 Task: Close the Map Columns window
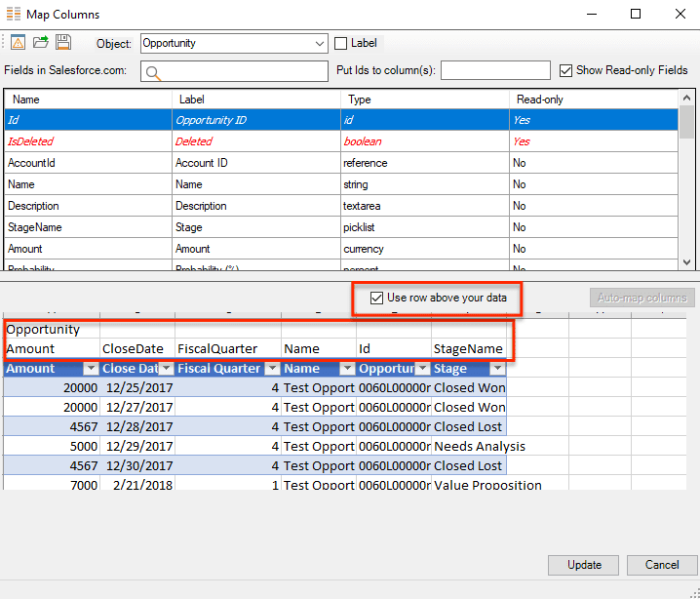681,15
